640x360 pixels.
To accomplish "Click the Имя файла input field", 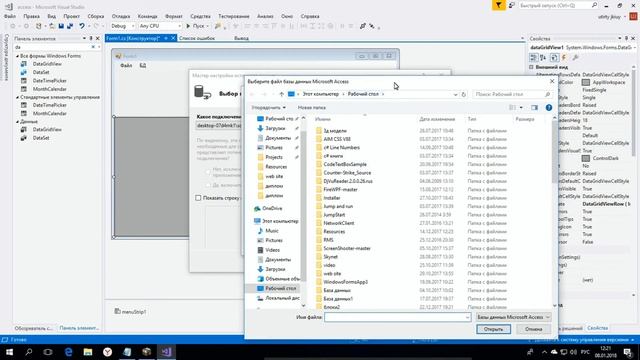I will [x=398, y=317].
